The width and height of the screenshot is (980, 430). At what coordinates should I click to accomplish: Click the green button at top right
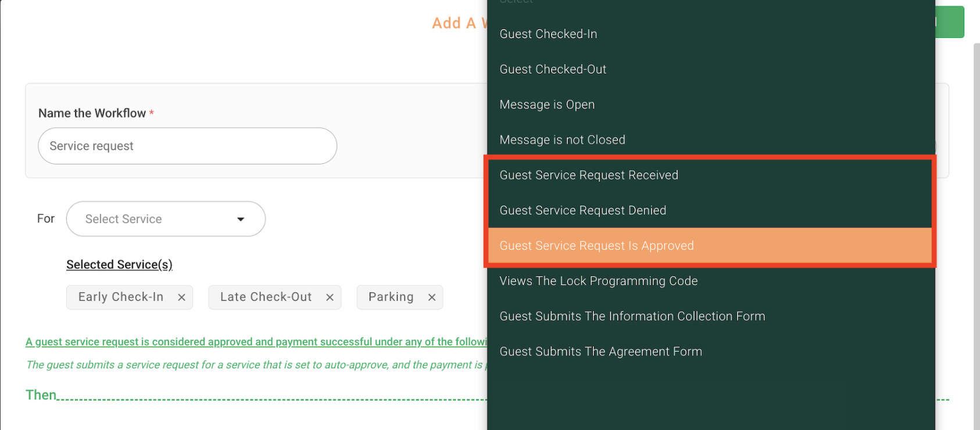950,22
